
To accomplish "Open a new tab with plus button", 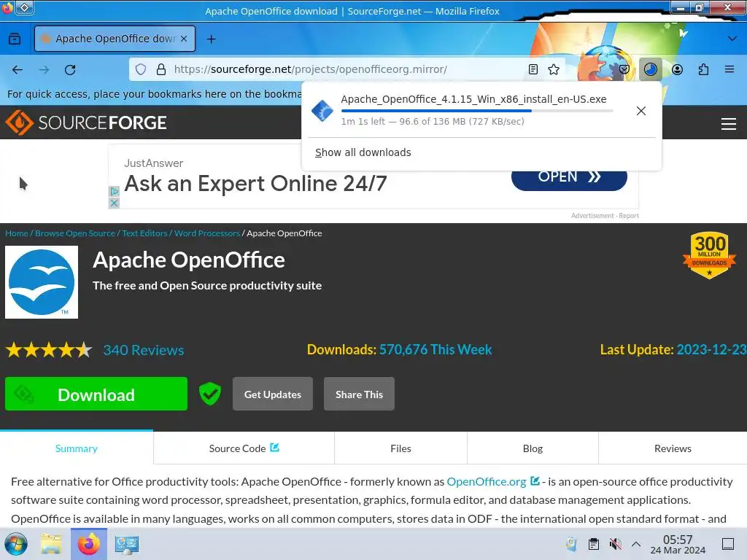I will click(212, 39).
